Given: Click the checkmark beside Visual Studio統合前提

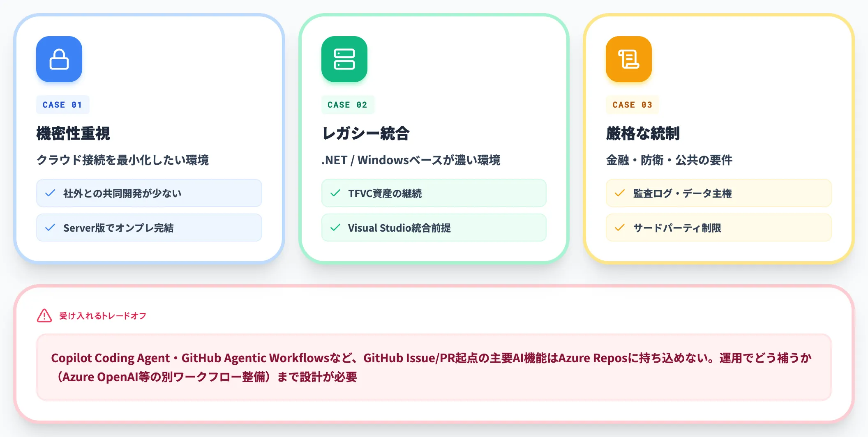Looking at the screenshot, I should pyautogui.click(x=335, y=228).
